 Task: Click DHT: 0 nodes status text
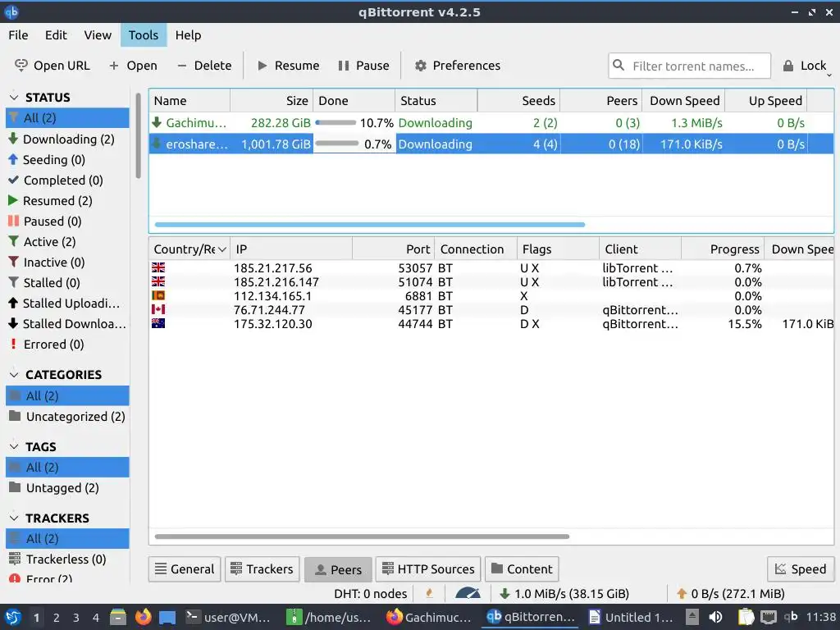coord(370,594)
